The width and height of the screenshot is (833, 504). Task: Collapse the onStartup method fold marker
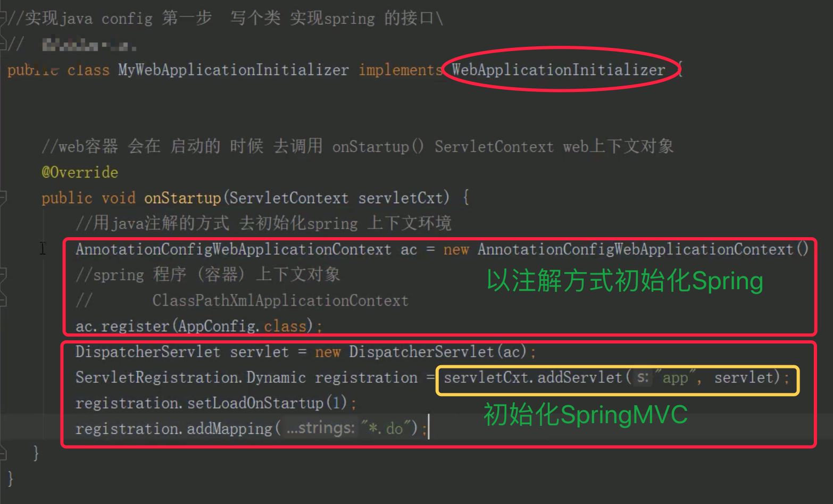3,198
